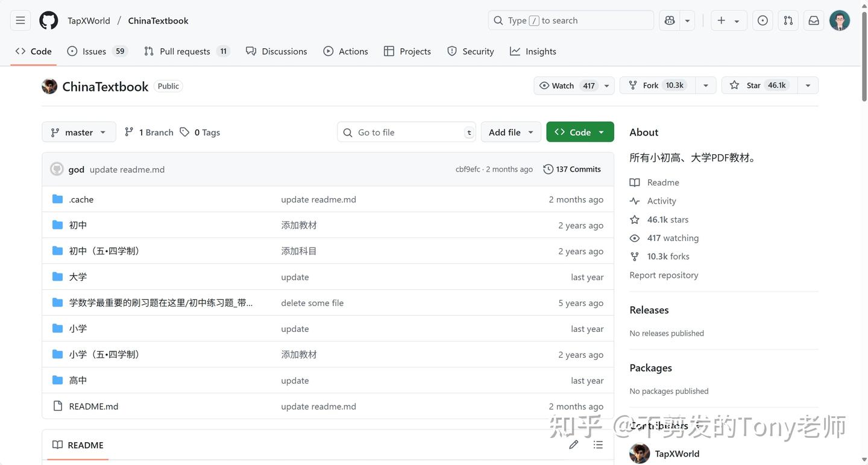Expand the master branch selector dropdown
Viewport: 868px width, 465px height.
[78, 132]
